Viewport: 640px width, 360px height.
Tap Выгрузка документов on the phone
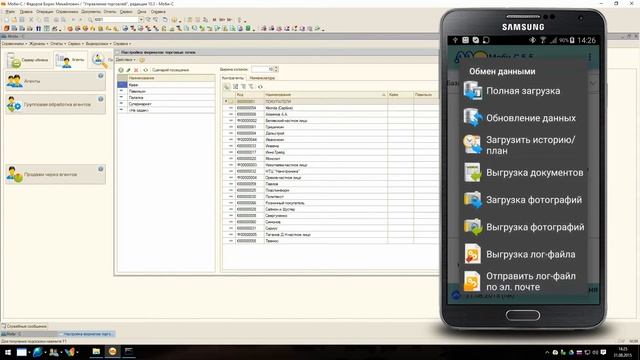tap(523, 173)
